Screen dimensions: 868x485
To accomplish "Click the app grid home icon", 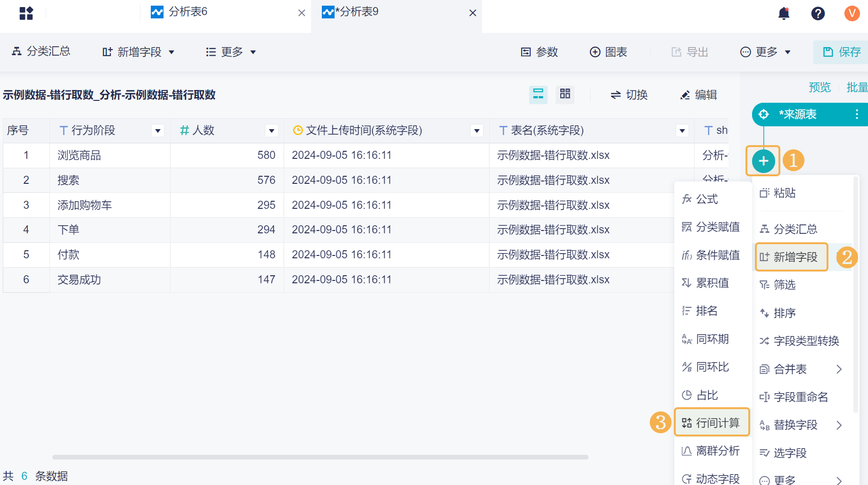I will (x=26, y=13).
